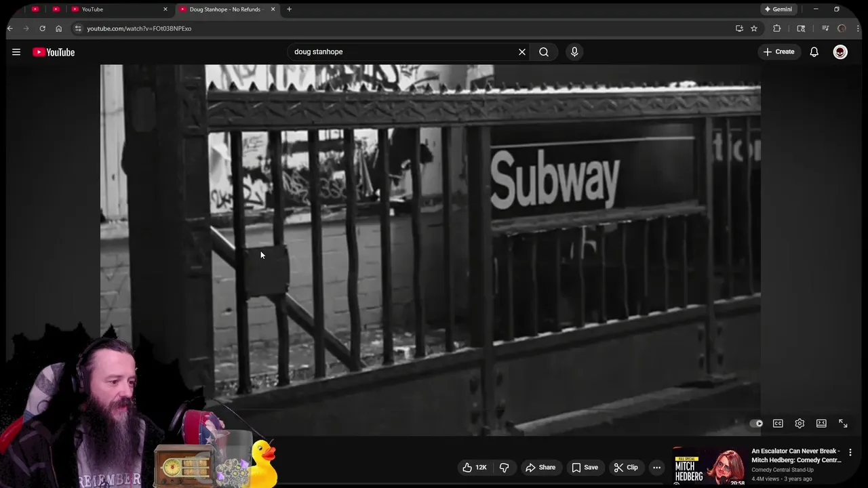
Task: Switch to second pinned YouTube tab
Action: [56, 9]
